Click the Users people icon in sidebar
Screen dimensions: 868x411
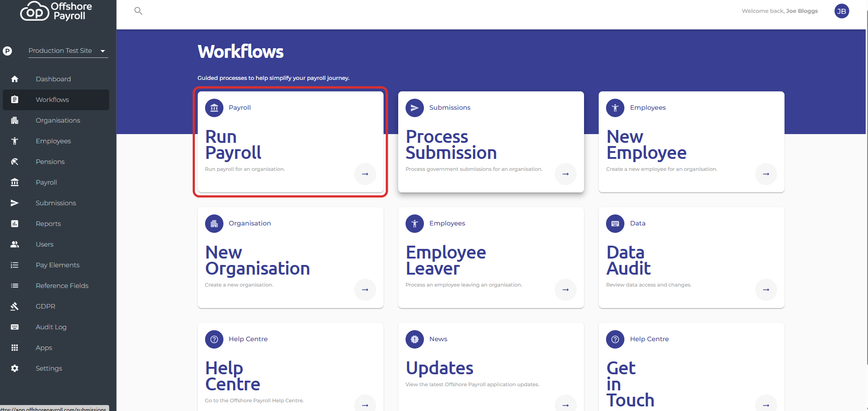pos(15,244)
